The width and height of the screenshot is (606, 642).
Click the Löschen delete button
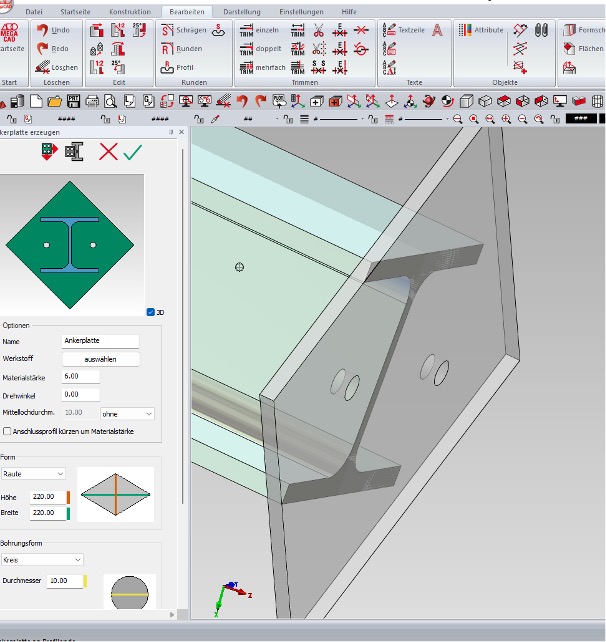click(x=53, y=67)
